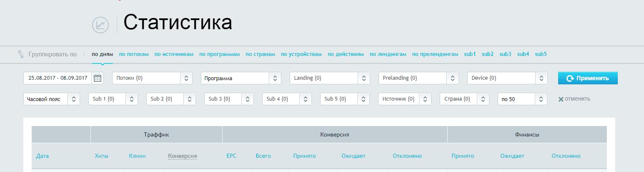644x172 pixels.
Task: Group statistics by sub2
Action: [488, 54]
